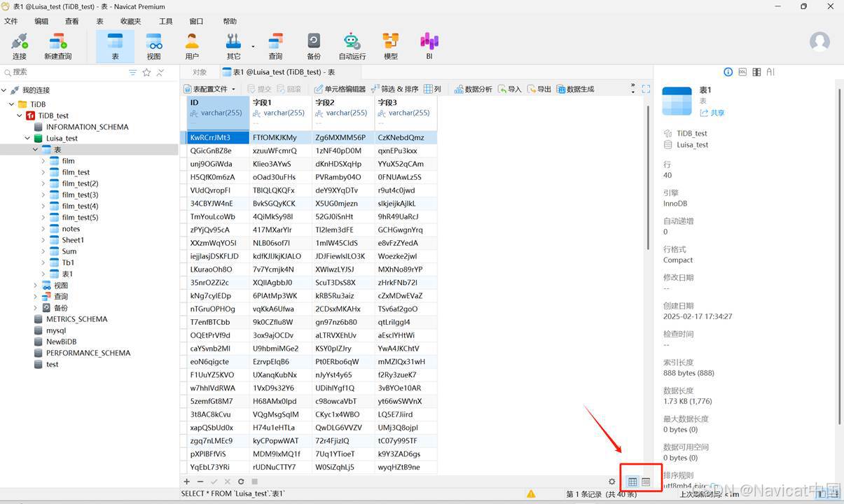Expand the 备份 backups node in tree

click(36, 308)
